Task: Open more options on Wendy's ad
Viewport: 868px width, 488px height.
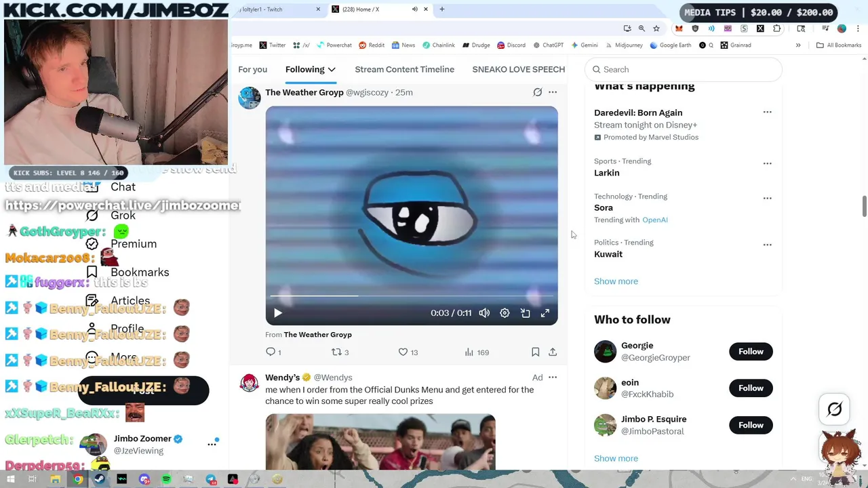Action: coord(553,378)
